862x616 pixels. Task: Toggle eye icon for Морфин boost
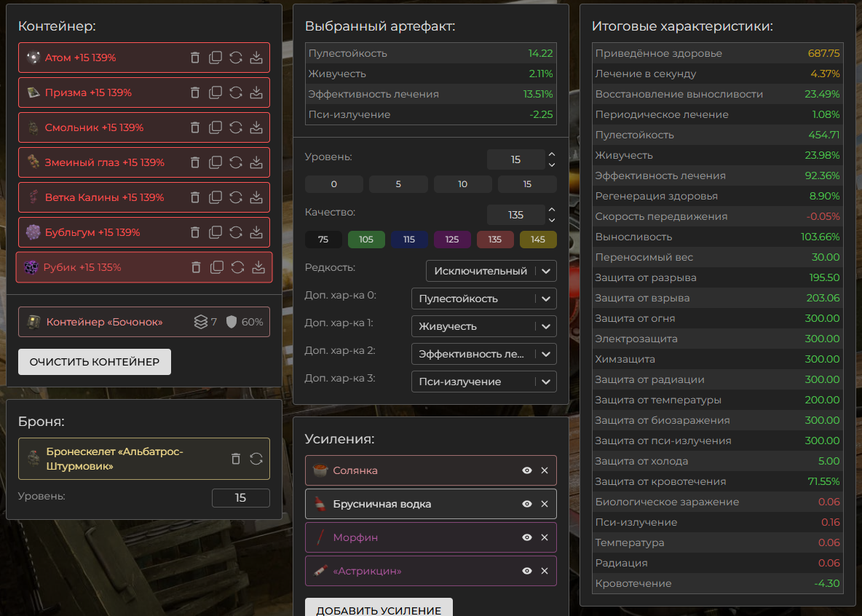coord(527,537)
